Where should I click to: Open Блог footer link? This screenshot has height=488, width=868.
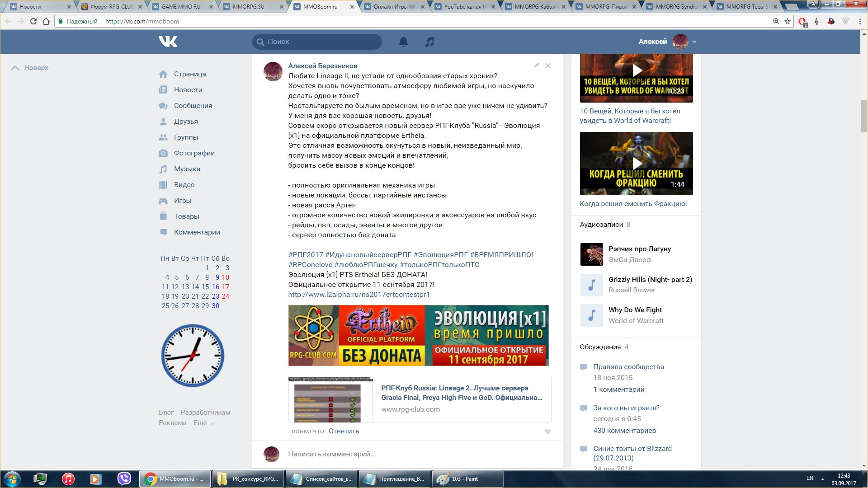[x=166, y=413]
